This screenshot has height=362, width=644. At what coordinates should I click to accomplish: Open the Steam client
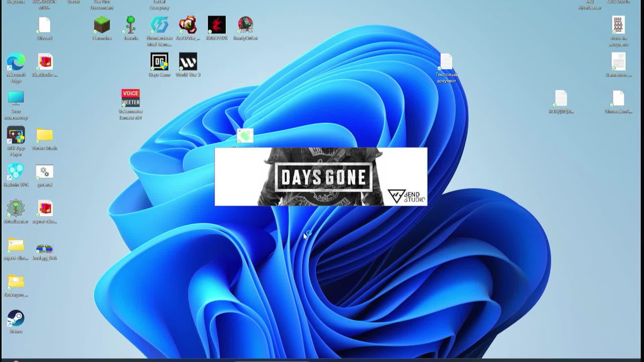(16, 318)
